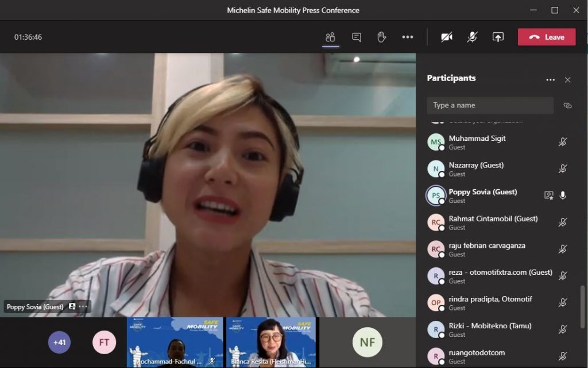Click Muhammad Sigit's muted microphone icon
This screenshot has width=588, height=368.
point(563,142)
